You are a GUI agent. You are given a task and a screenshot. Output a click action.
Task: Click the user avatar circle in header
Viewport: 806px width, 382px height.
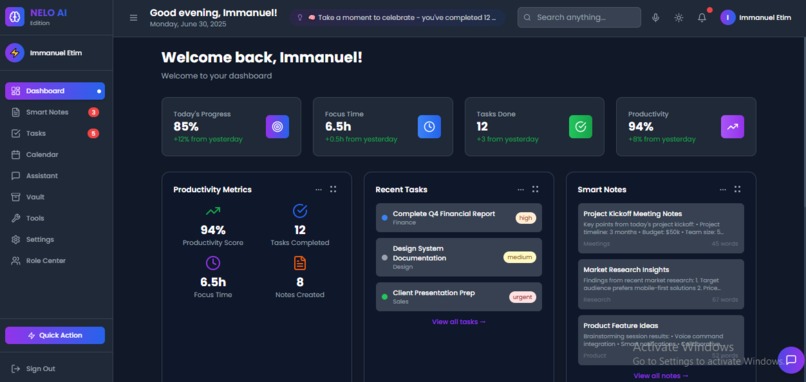(728, 17)
